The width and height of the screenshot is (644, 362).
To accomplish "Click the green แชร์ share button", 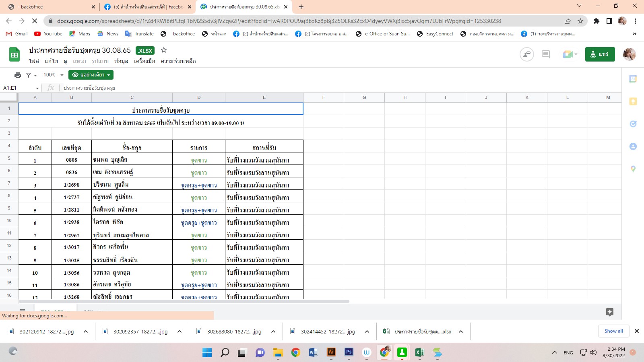I will [x=600, y=54].
